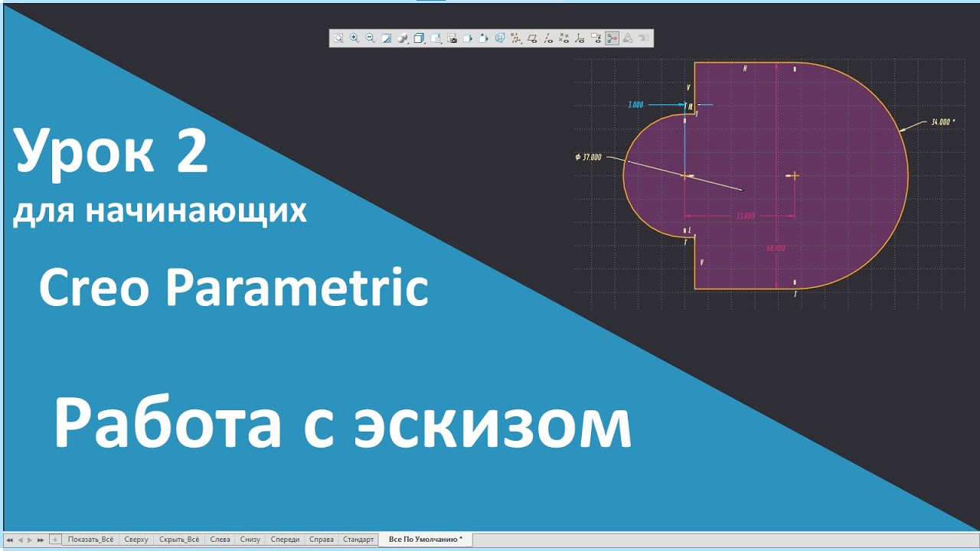Image resolution: width=980 pixels, height=551 pixels.
Task: Click the Refit (zoom to fit) icon
Action: point(338,37)
